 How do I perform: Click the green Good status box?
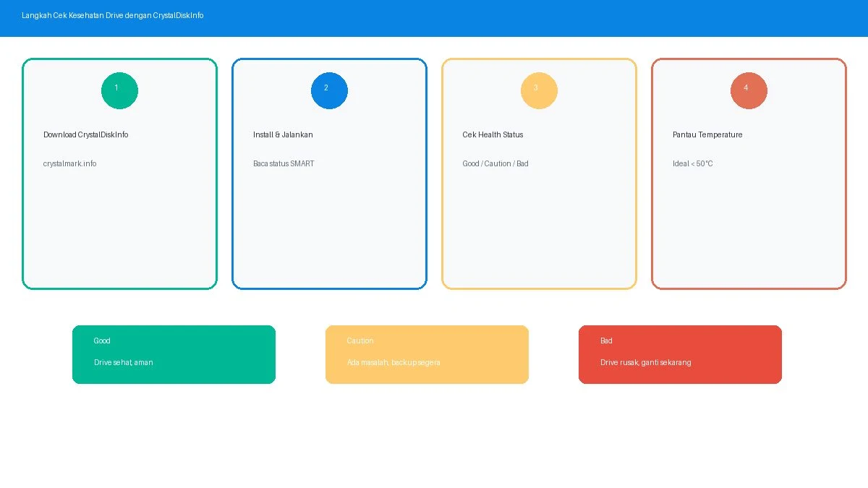coord(174,354)
